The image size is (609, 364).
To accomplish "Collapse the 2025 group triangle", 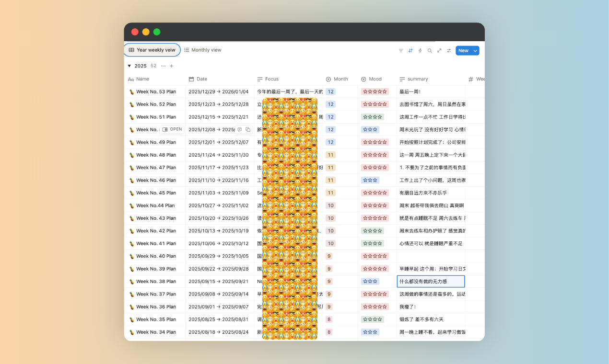I will 129,66.
